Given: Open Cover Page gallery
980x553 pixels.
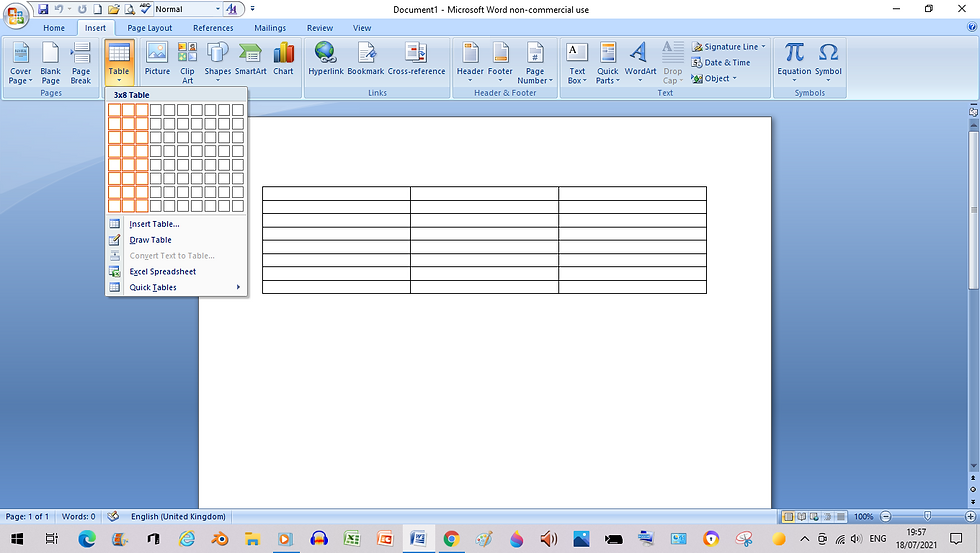Looking at the screenshot, I should click(21, 62).
